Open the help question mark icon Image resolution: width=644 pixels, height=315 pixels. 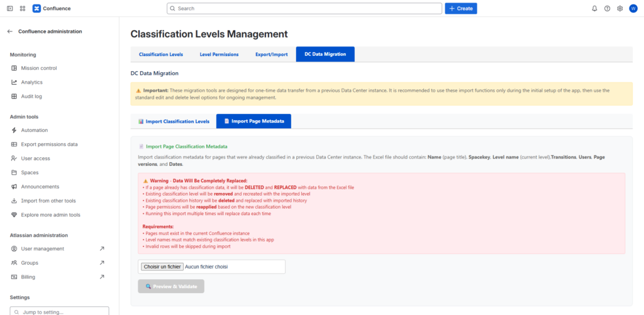(x=607, y=9)
